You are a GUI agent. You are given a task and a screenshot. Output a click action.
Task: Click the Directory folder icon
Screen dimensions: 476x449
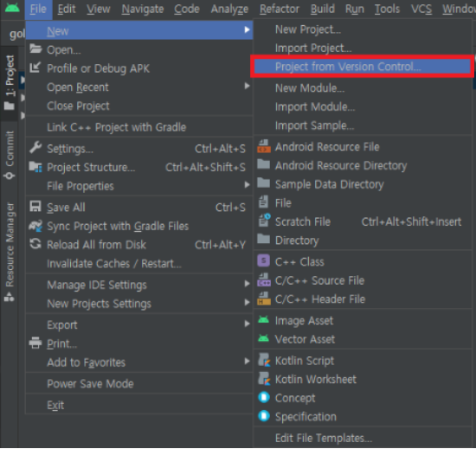[x=263, y=239]
